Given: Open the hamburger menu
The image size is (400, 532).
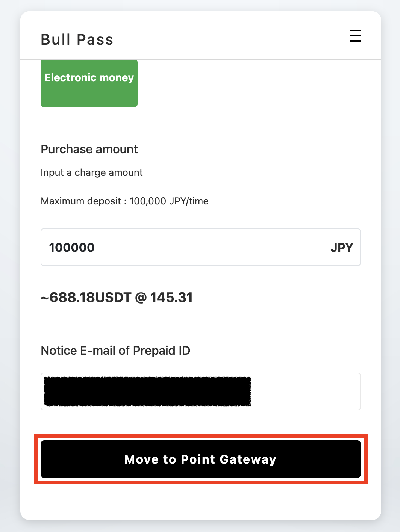Looking at the screenshot, I should [355, 36].
